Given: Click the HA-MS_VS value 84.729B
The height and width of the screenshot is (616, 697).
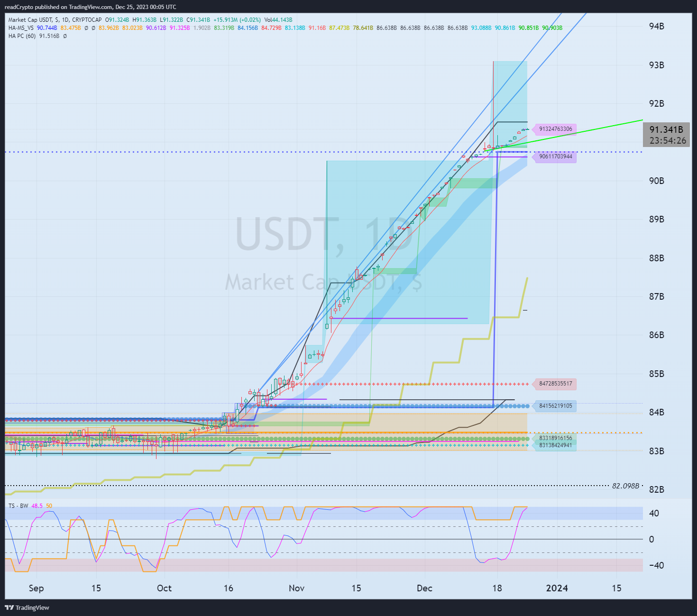Looking at the screenshot, I should [x=271, y=28].
